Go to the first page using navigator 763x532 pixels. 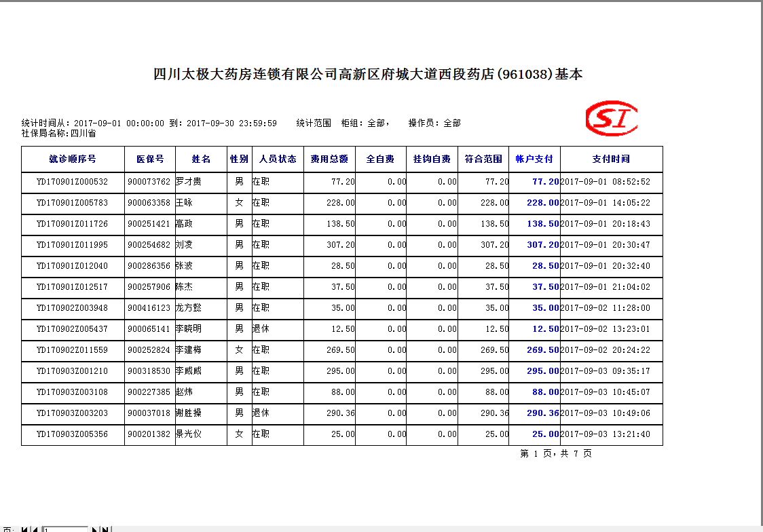[x=25, y=529]
